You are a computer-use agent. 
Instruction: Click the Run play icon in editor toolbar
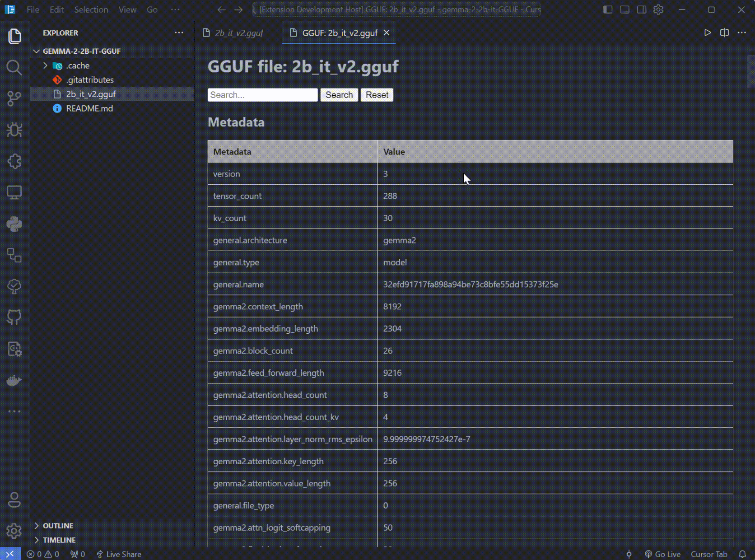point(708,33)
